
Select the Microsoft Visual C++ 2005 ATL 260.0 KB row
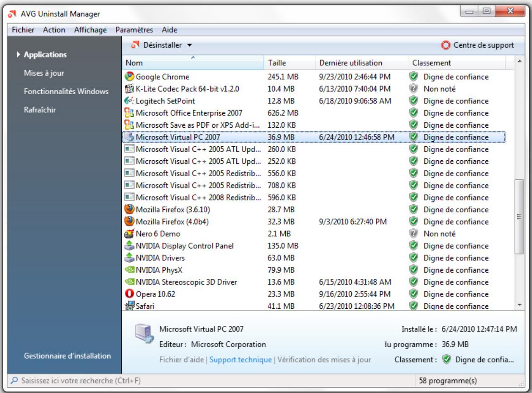[x=314, y=149]
